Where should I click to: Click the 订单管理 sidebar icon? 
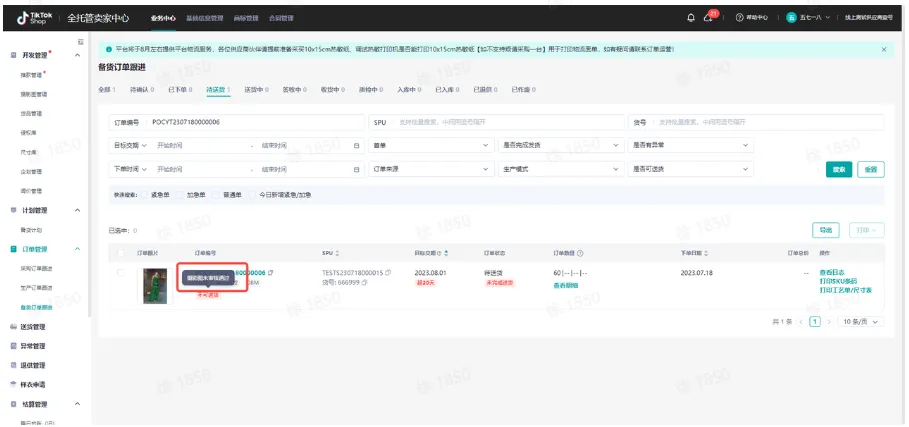[x=13, y=249]
